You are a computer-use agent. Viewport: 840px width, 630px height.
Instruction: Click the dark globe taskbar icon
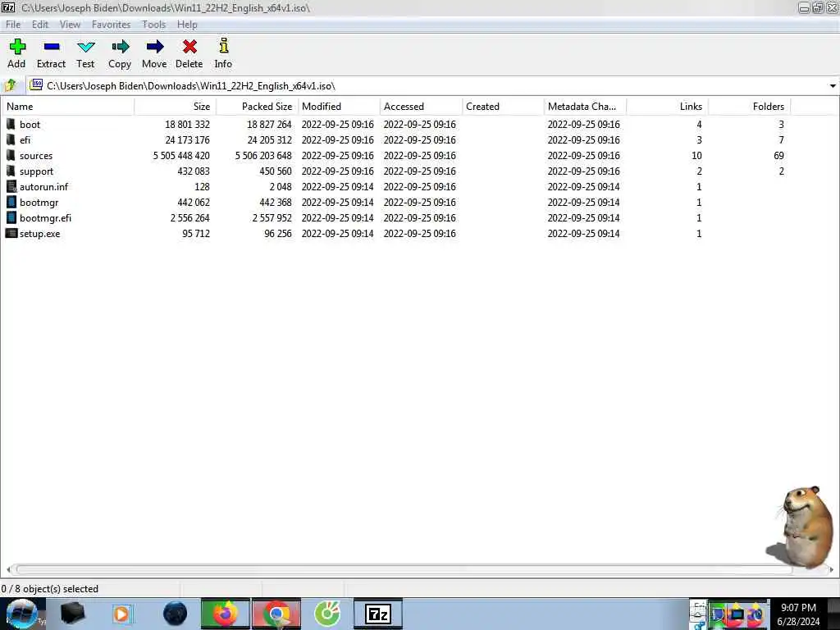pos(175,614)
